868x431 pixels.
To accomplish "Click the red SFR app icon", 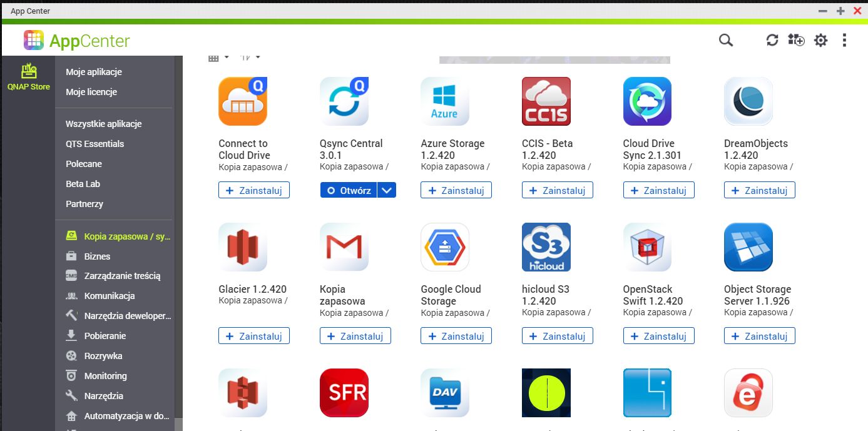I will 344,393.
